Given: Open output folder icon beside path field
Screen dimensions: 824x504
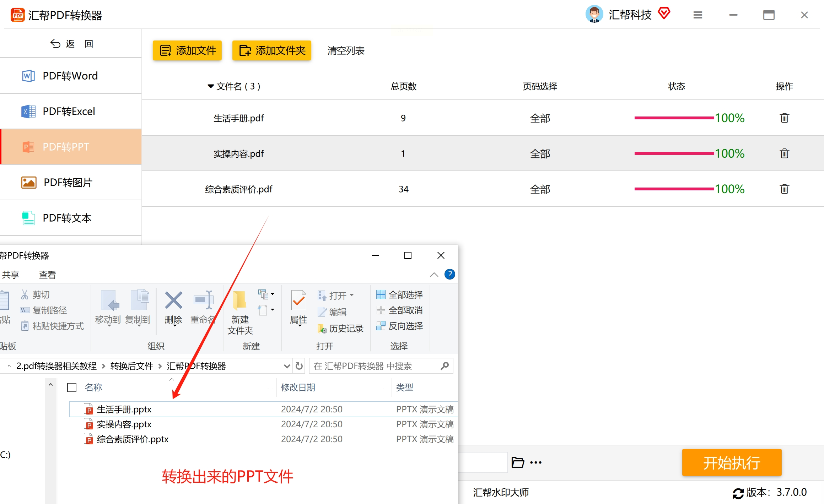Looking at the screenshot, I should click(x=518, y=462).
